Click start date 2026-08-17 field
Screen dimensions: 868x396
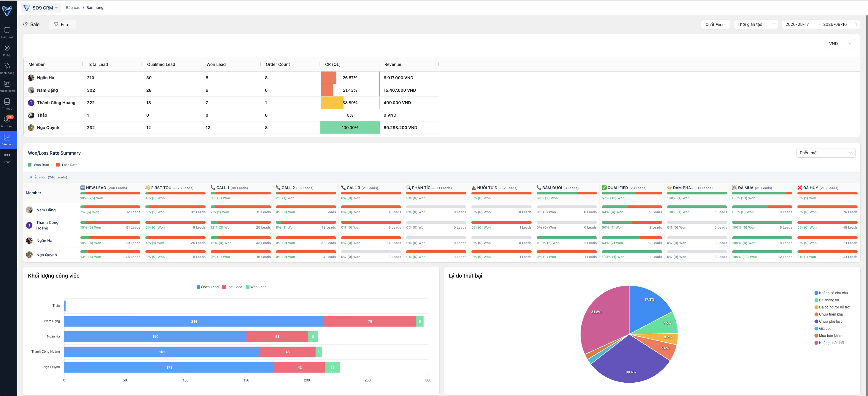click(797, 24)
